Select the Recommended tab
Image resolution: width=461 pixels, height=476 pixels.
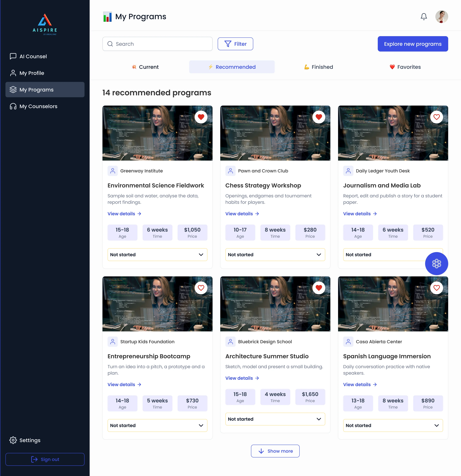(x=232, y=67)
